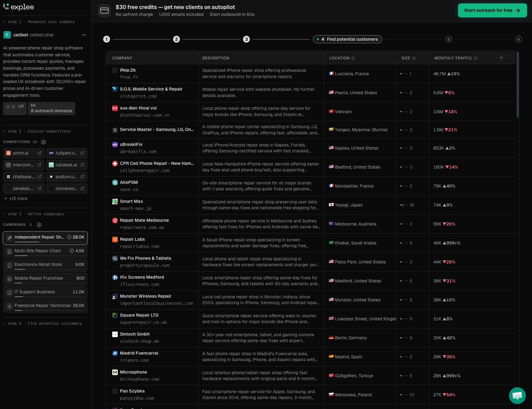Click the credit card icon in banner

[104, 11]
